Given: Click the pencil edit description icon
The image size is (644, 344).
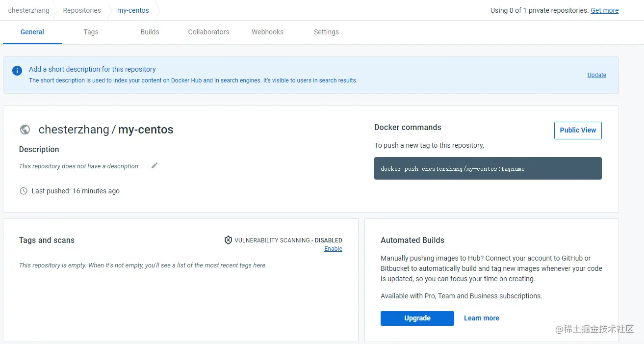Looking at the screenshot, I should pyautogui.click(x=155, y=166).
